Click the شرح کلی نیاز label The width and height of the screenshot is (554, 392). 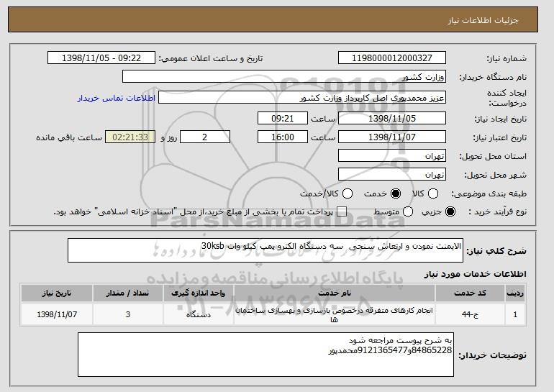coord(496,251)
